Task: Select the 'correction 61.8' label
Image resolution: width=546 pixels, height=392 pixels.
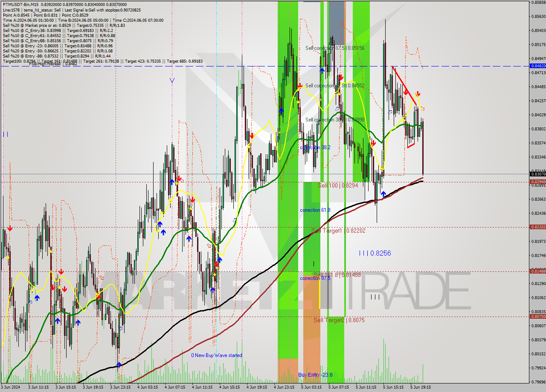Action: [315, 210]
